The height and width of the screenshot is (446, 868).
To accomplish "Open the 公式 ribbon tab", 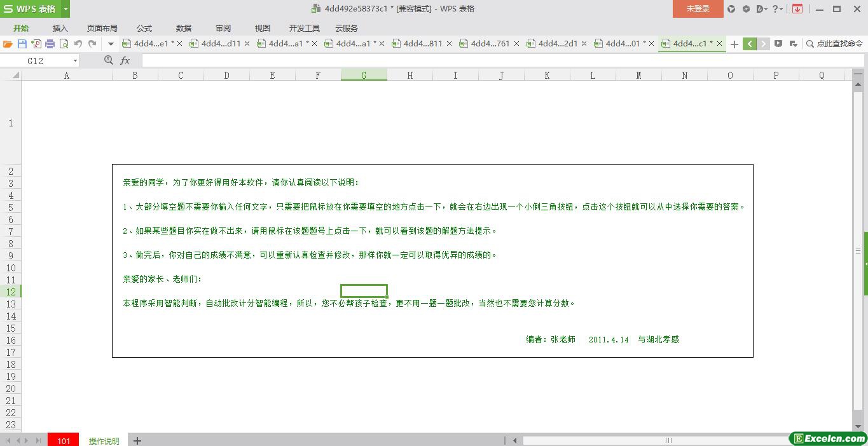I will coord(144,28).
